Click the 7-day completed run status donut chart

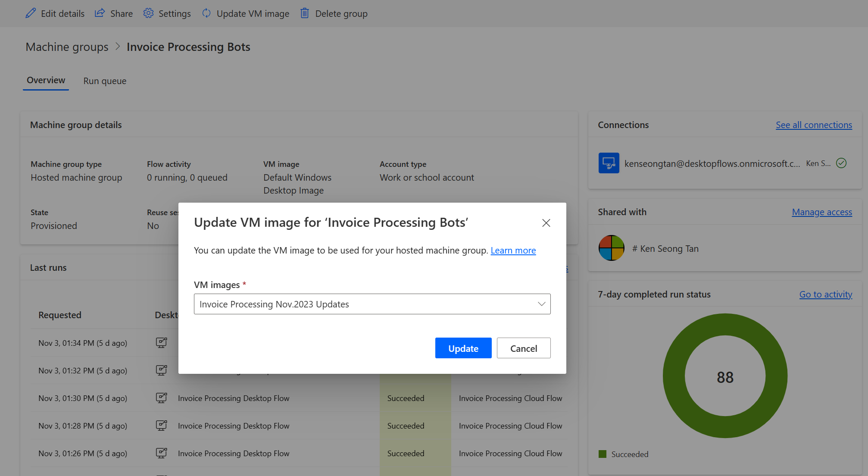pos(725,376)
